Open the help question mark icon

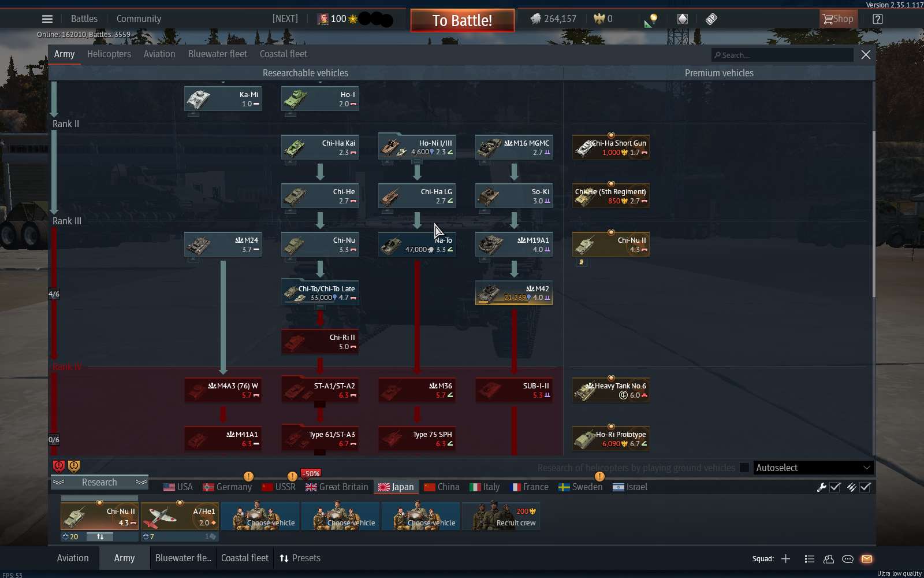click(x=878, y=19)
